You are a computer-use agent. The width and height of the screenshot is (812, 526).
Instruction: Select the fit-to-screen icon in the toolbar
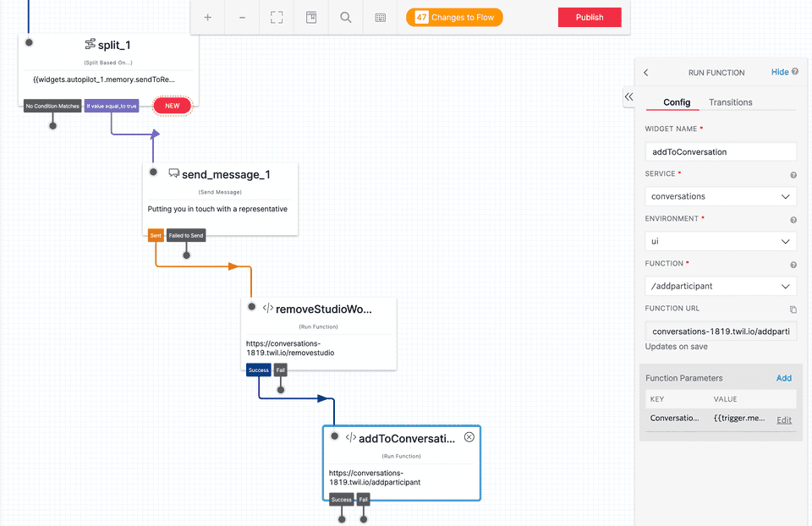click(277, 17)
